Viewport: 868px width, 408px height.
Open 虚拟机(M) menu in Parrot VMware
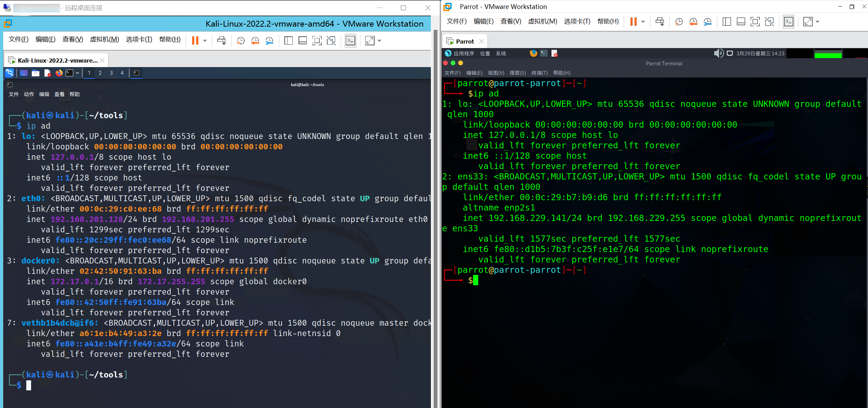542,21
